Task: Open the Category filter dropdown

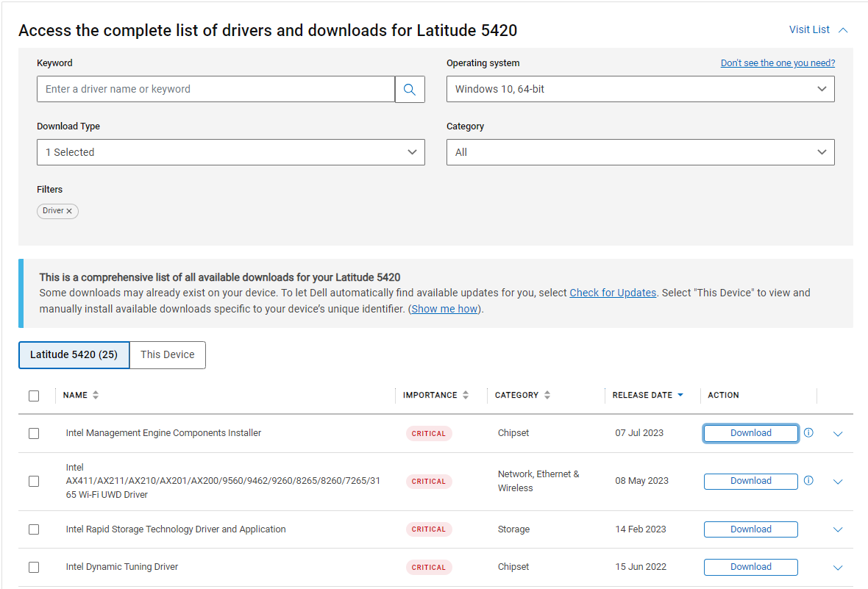Action: [641, 152]
